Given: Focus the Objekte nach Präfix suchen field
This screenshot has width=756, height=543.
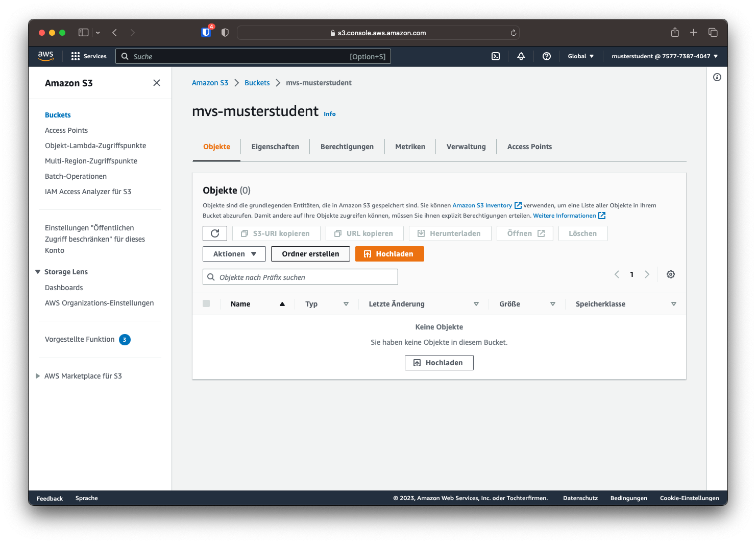Looking at the screenshot, I should pyautogui.click(x=300, y=277).
